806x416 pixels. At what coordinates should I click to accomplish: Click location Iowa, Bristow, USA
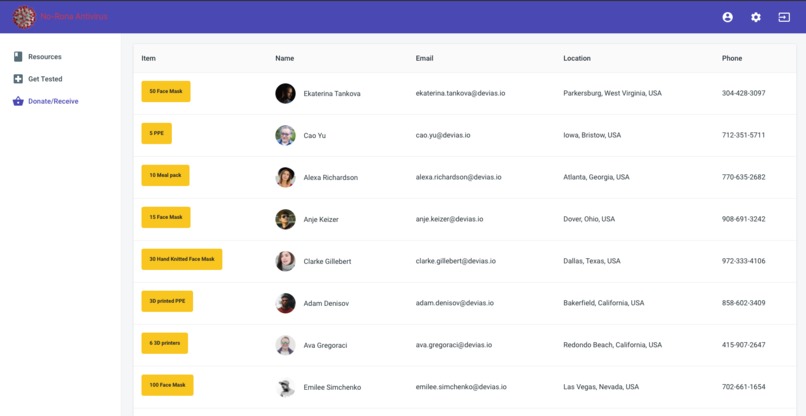pyautogui.click(x=592, y=135)
